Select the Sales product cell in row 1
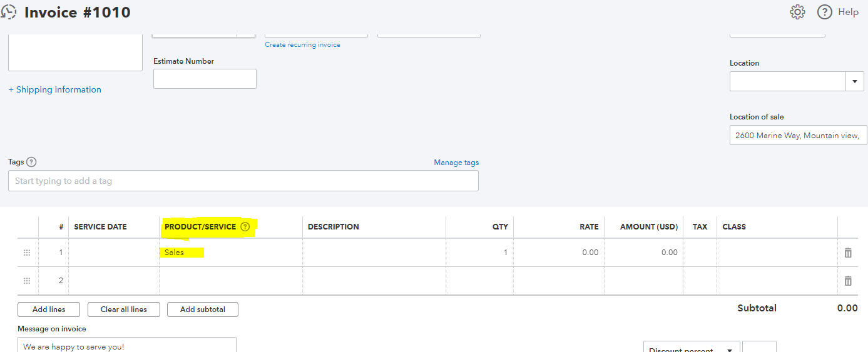 (230, 253)
